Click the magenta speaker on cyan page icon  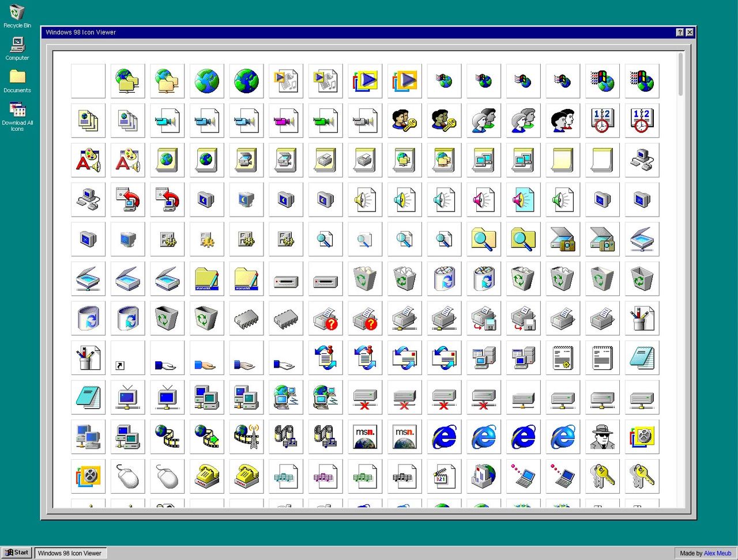coord(523,199)
